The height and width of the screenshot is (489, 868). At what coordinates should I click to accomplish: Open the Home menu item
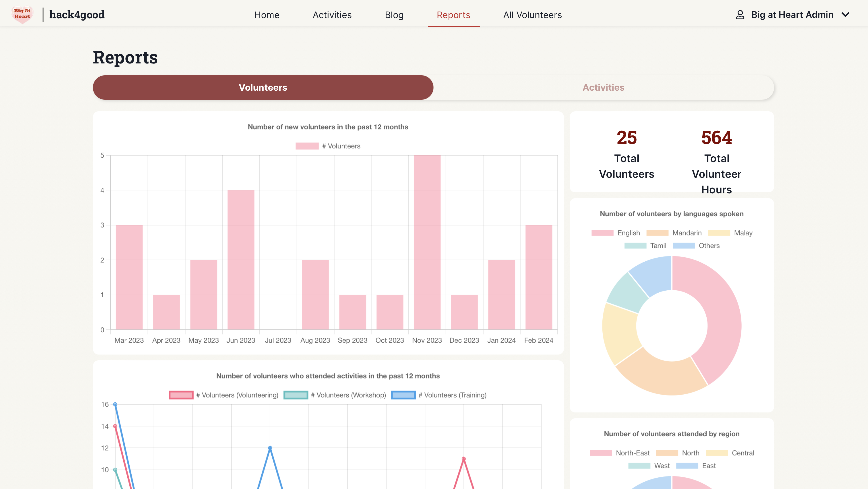point(267,15)
